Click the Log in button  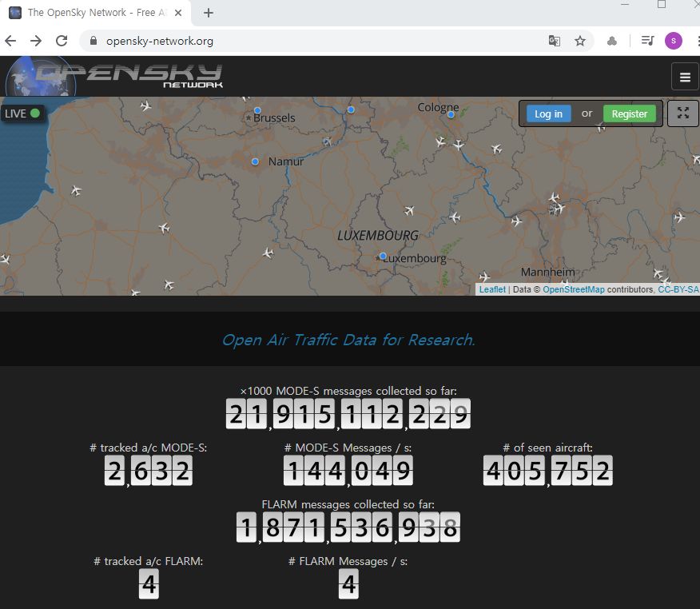click(549, 113)
